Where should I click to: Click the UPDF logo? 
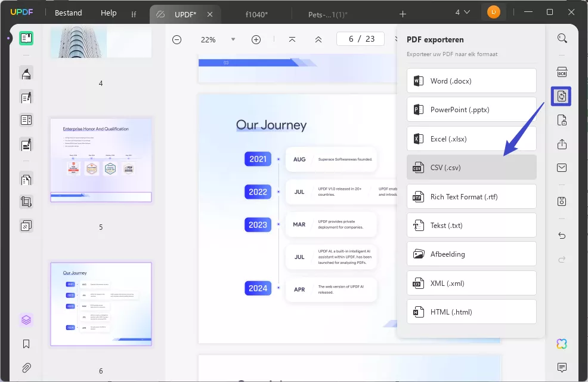[x=21, y=12]
